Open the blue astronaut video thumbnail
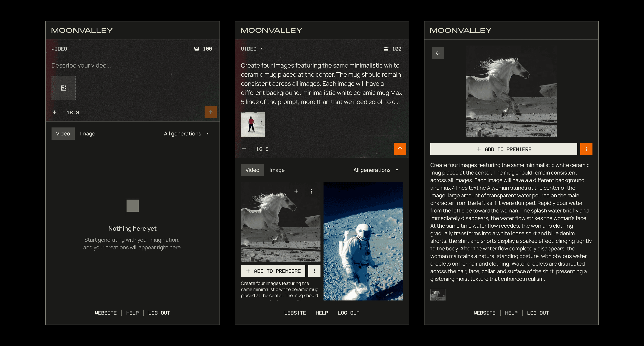 [363, 241]
